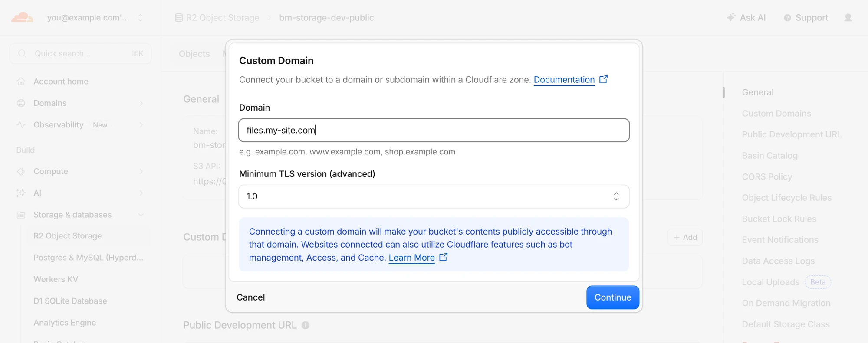868x343 pixels.
Task: Jump to Event Notifications in outline
Action: [x=780, y=240]
